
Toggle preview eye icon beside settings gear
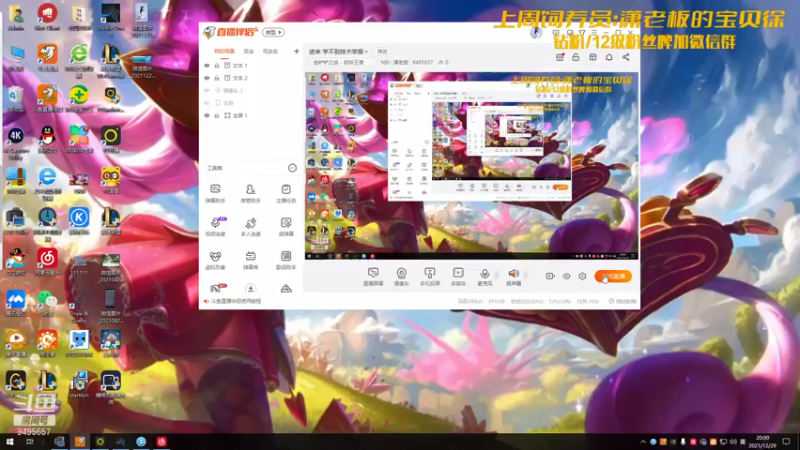click(566, 276)
